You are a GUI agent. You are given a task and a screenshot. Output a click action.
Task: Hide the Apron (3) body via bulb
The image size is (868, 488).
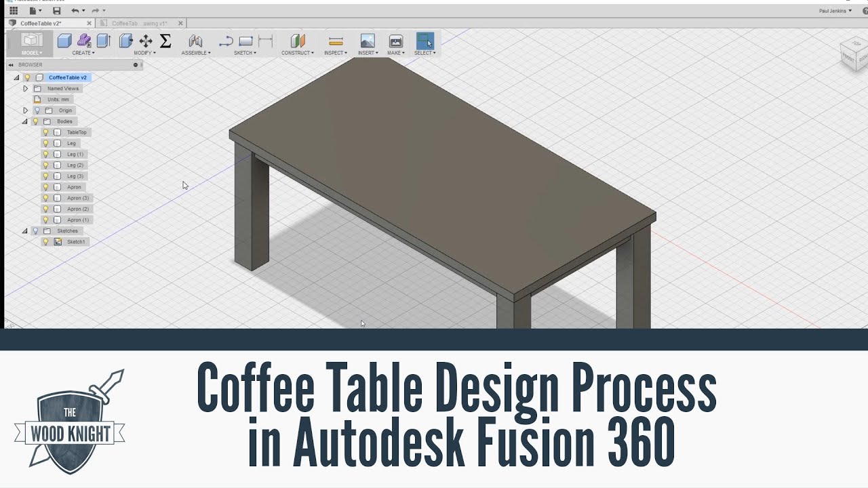tap(46, 198)
